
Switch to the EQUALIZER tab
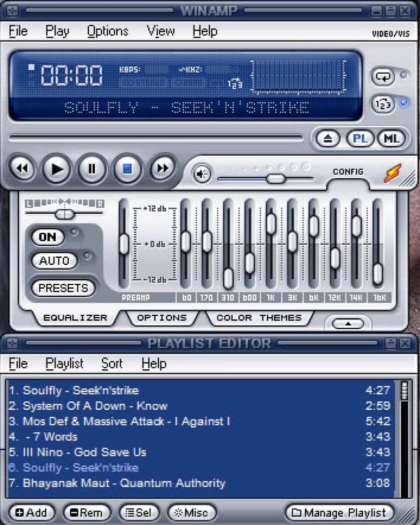[75, 318]
